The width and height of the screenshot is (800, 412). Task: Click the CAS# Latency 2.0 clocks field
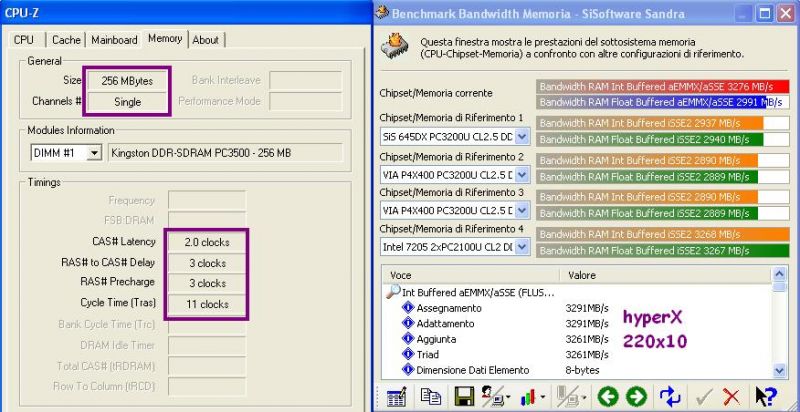[x=207, y=242]
